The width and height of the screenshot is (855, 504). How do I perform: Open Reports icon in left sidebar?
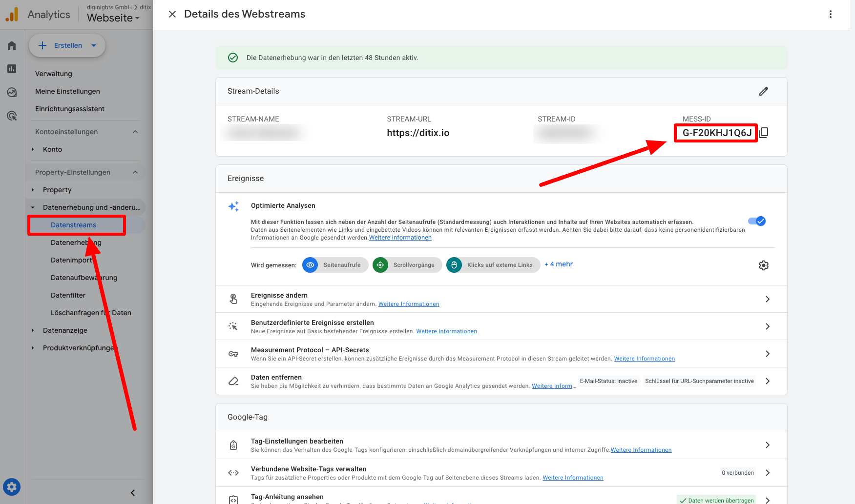(12, 69)
